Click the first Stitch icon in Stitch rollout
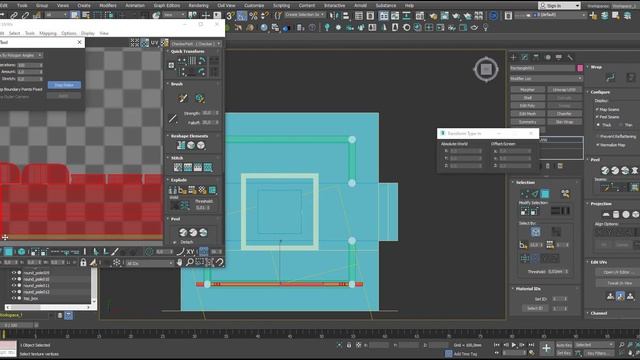This screenshot has width=640, height=360. click(178, 167)
